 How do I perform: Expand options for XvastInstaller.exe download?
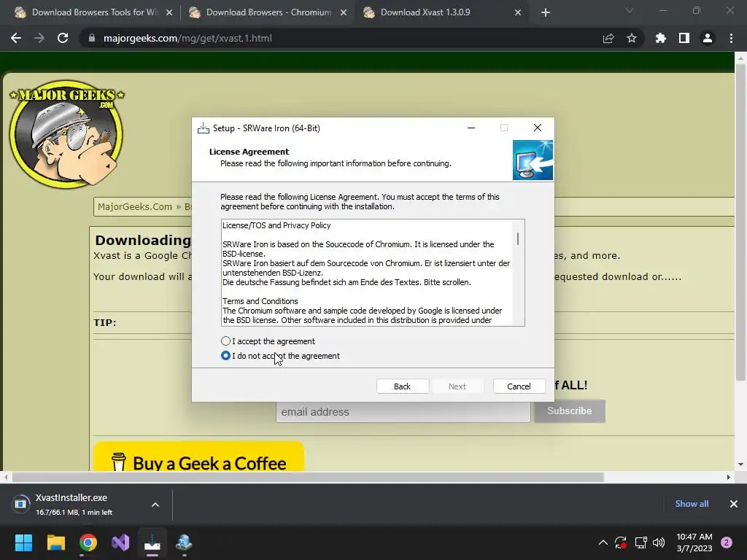coord(155,505)
